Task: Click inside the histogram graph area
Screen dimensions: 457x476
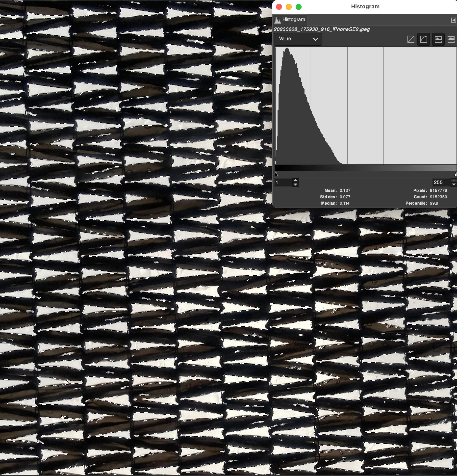Action: 365,106
